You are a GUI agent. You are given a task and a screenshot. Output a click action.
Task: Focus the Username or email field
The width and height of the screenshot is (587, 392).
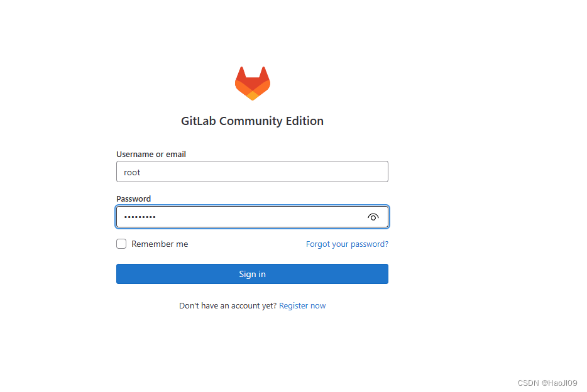(252, 171)
